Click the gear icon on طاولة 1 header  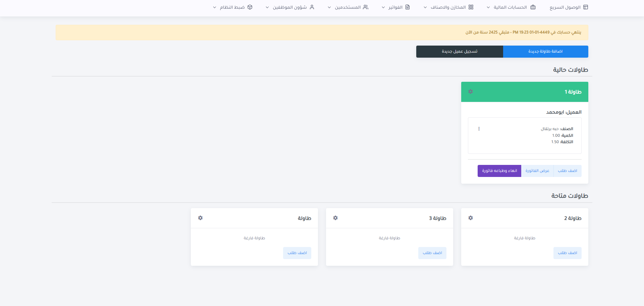pyautogui.click(x=471, y=91)
